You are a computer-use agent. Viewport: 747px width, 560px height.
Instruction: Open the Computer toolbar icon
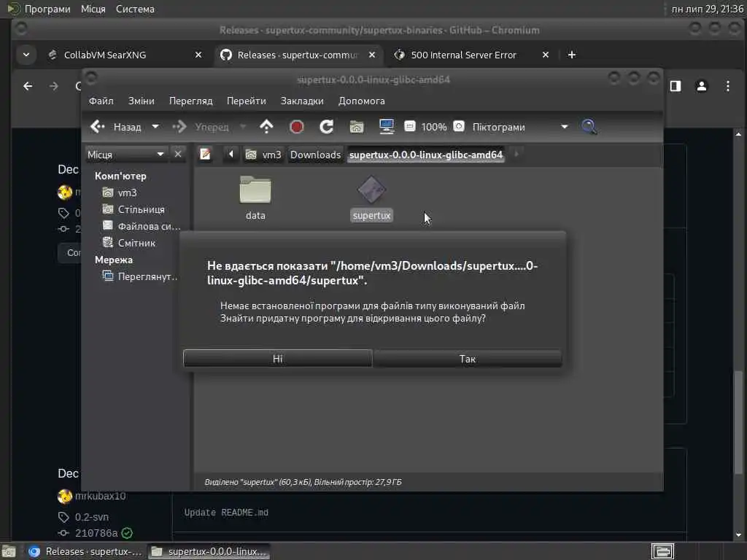(387, 127)
